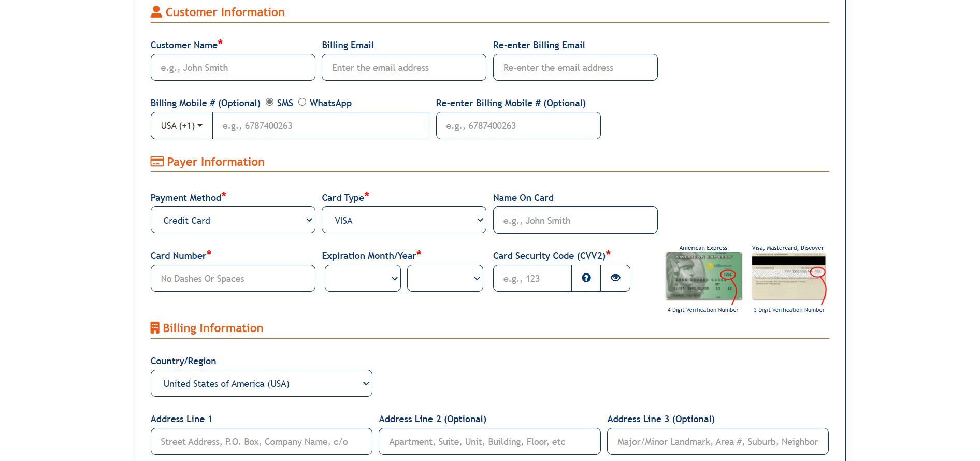Focus the Billing Email input field
Screen dimensions: 980x461
pyautogui.click(x=403, y=68)
